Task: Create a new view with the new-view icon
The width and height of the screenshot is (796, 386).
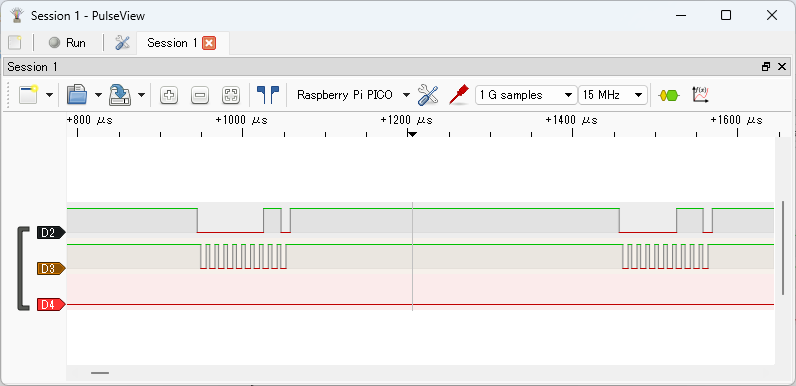Action: coord(29,95)
